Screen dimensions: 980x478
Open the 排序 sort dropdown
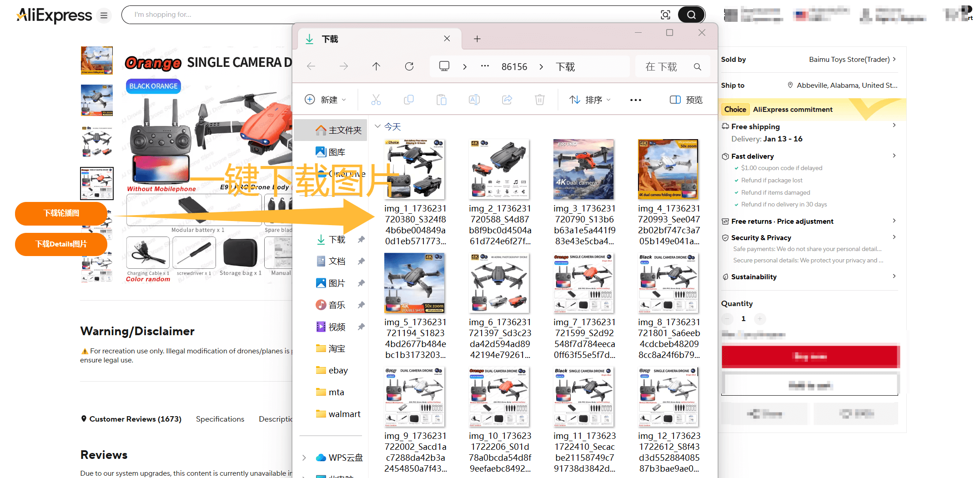(x=590, y=100)
